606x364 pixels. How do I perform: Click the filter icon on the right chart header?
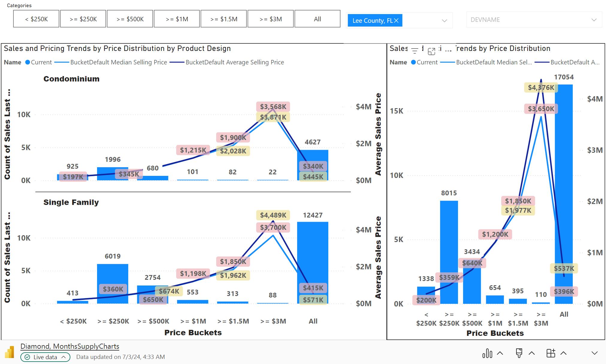(x=415, y=51)
